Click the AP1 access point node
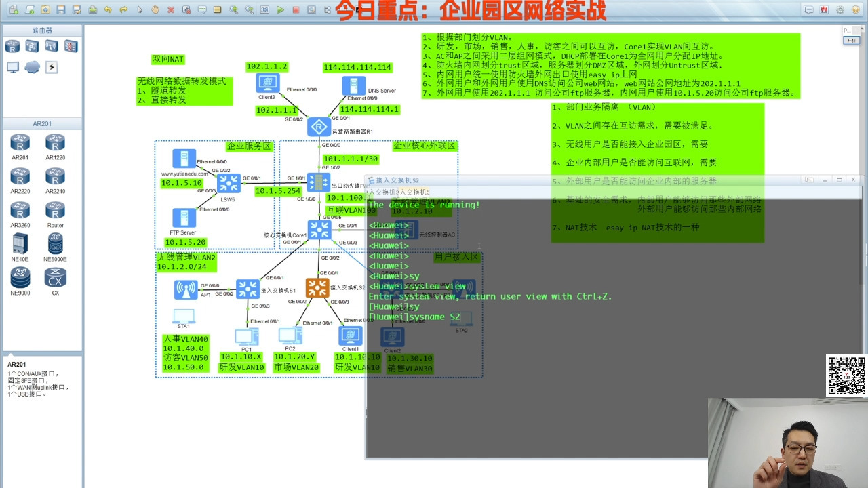Image resolution: width=868 pixels, height=488 pixels. 186,289
